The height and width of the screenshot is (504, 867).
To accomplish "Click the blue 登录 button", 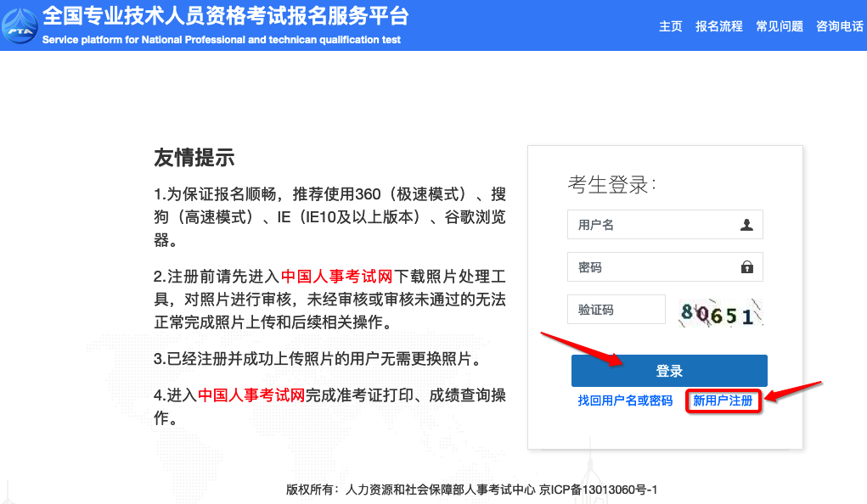I will click(669, 371).
